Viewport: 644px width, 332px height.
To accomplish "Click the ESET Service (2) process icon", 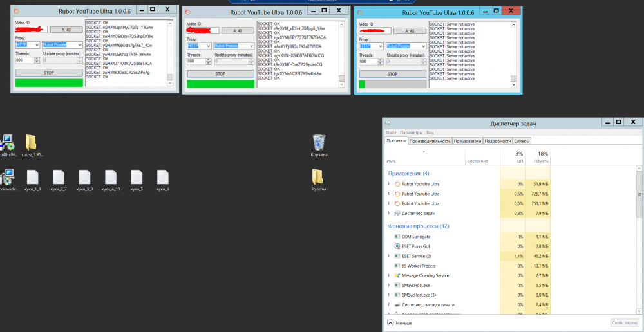I will pyautogui.click(x=397, y=256).
